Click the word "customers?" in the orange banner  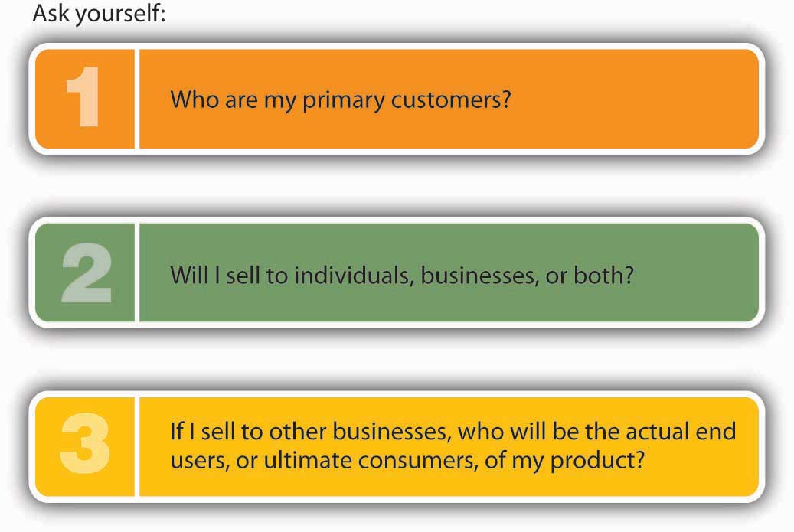pos(451,100)
